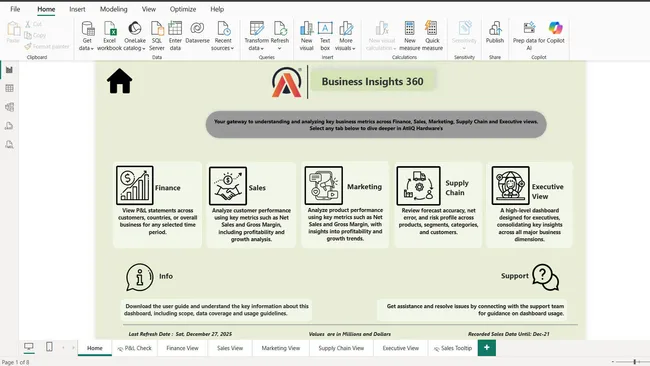Click the Executive View icon
The height and width of the screenshot is (366, 650).
coord(510,185)
